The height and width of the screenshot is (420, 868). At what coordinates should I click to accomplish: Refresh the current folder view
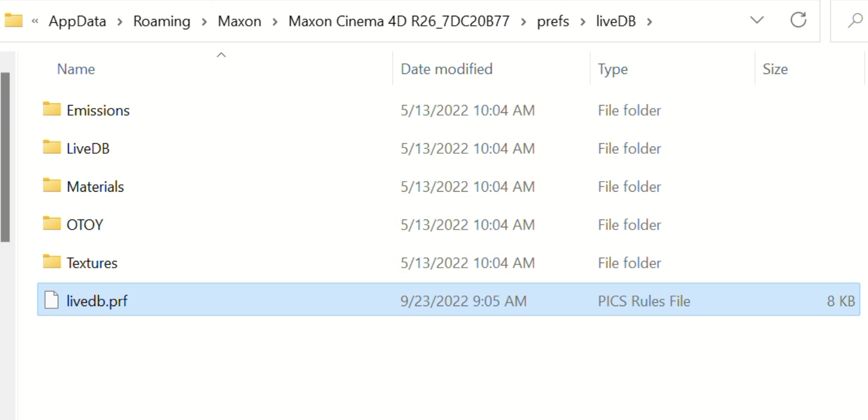point(798,20)
